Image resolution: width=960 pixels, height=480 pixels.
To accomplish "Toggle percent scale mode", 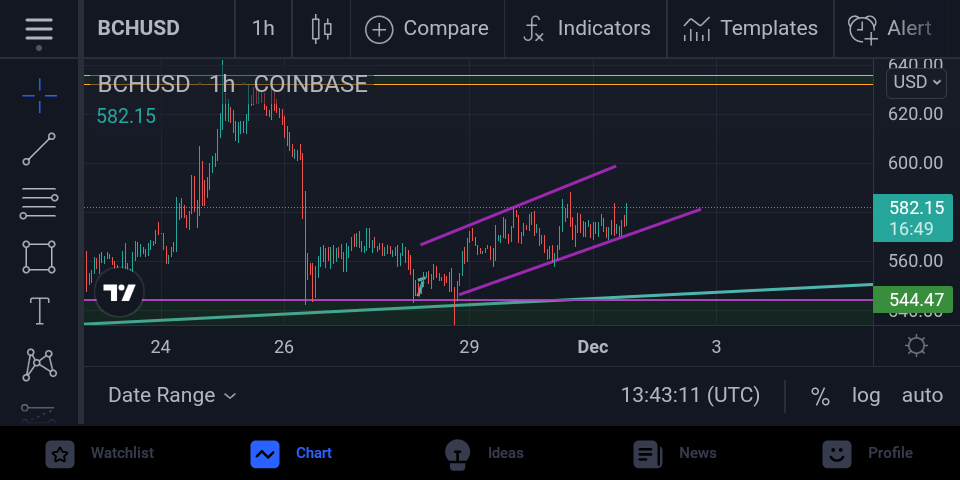I will (820, 396).
